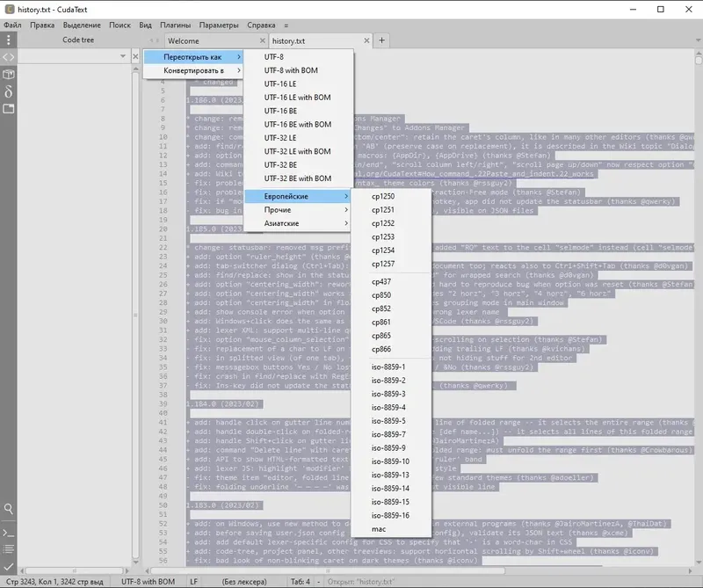703x588 pixels.
Task: Choose UTF-16 LE encoding
Action: coord(297,83)
